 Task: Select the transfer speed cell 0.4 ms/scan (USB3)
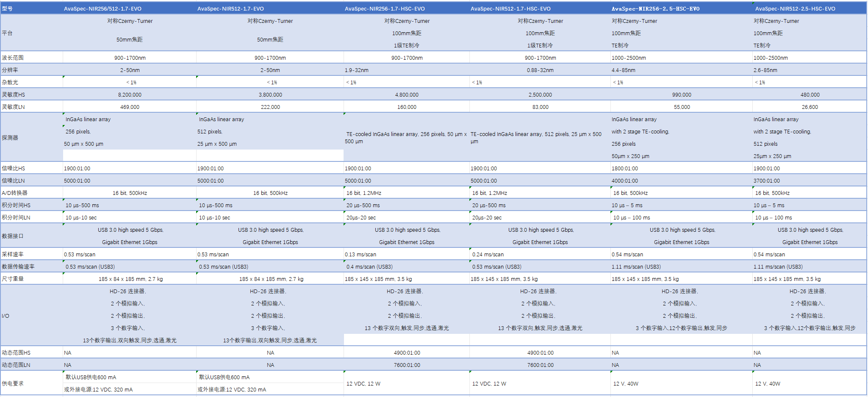(407, 267)
